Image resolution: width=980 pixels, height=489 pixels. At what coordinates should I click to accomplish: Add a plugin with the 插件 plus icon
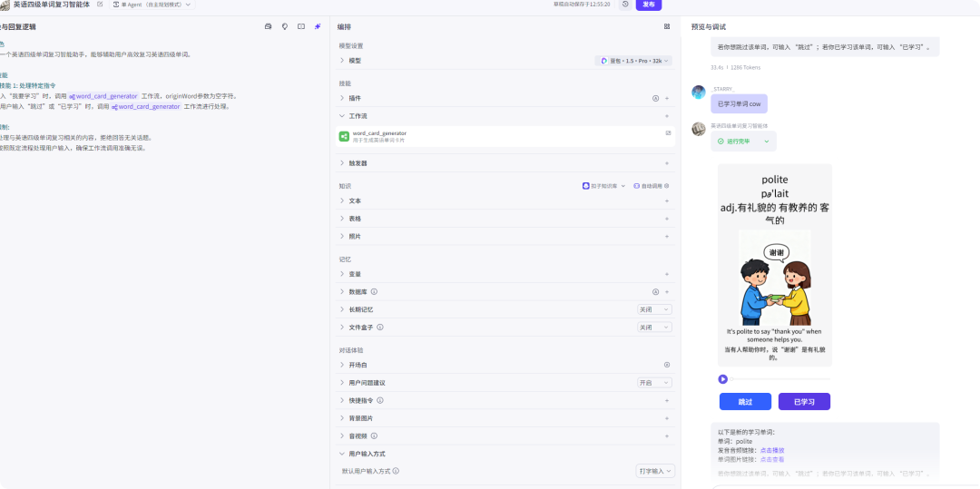(667, 98)
